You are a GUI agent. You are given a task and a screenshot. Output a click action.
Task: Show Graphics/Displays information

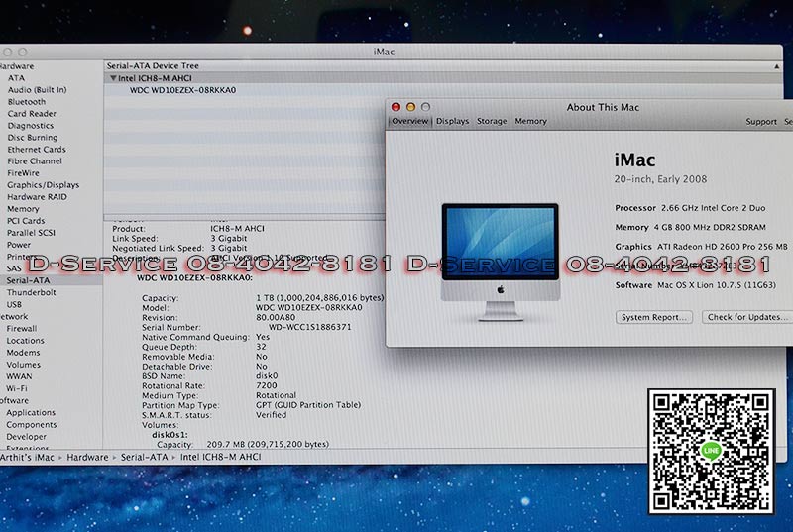point(43,185)
